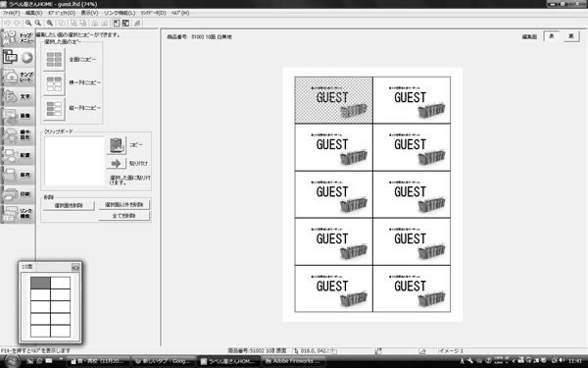Click the clipboard Copy icon button
The image size is (588, 368).
pyautogui.click(x=117, y=145)
